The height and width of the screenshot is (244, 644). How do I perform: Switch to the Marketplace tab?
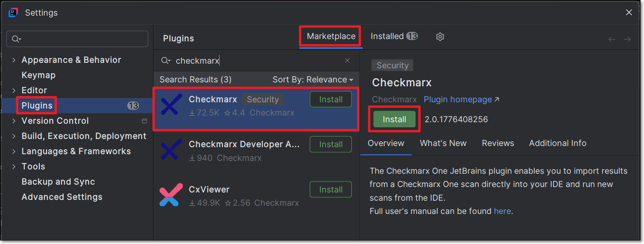point(331,36)
